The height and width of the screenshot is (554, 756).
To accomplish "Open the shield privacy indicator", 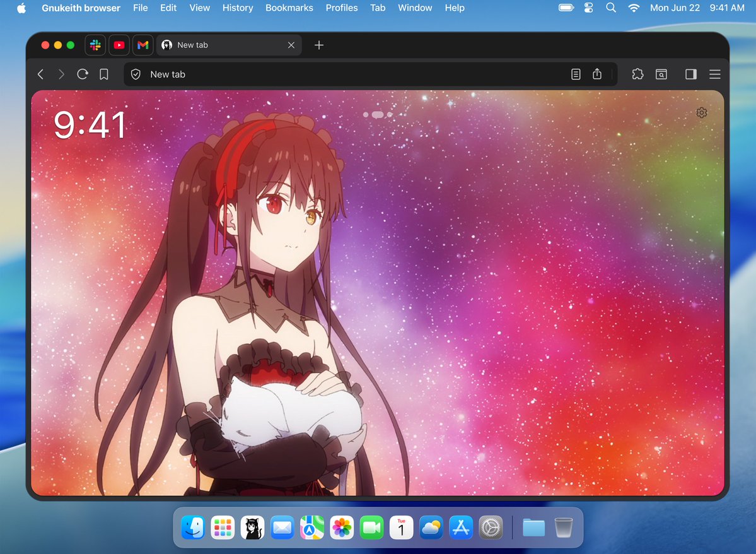I will tap(136, 74).
